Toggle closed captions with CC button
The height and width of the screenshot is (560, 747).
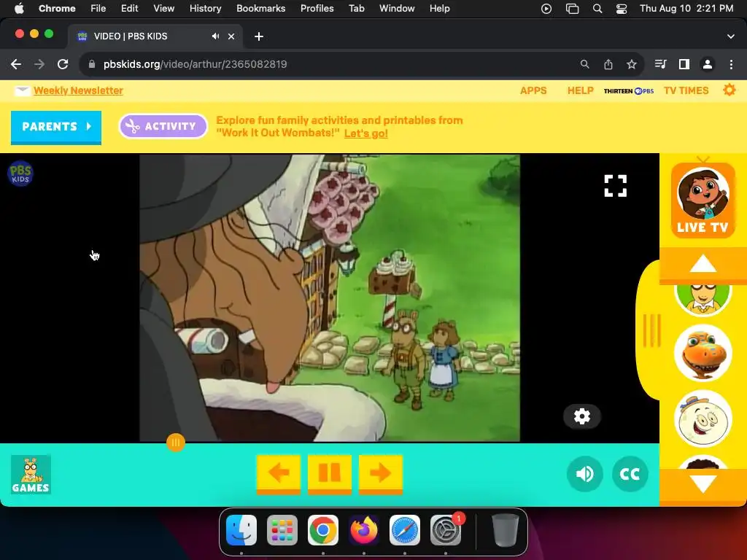pos(630,474)
